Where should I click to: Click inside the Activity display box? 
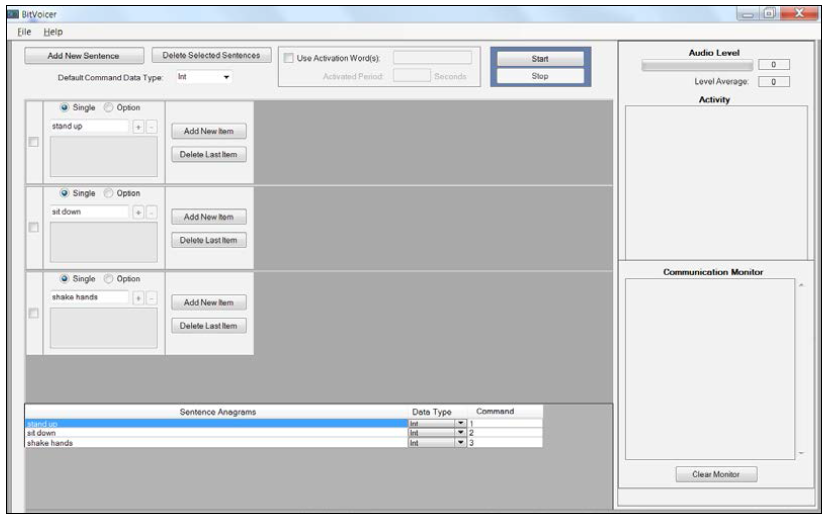pos(717,183)
